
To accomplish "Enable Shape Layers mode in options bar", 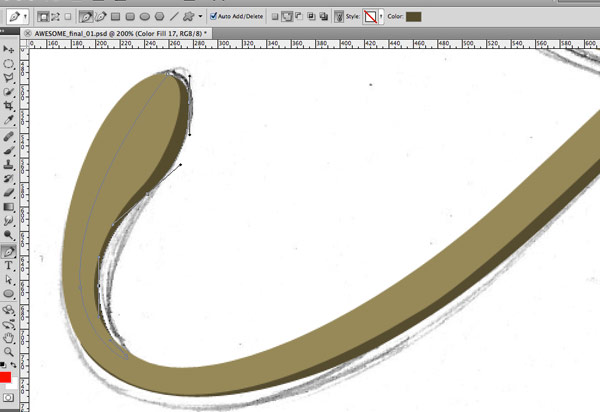I will 43,16.
